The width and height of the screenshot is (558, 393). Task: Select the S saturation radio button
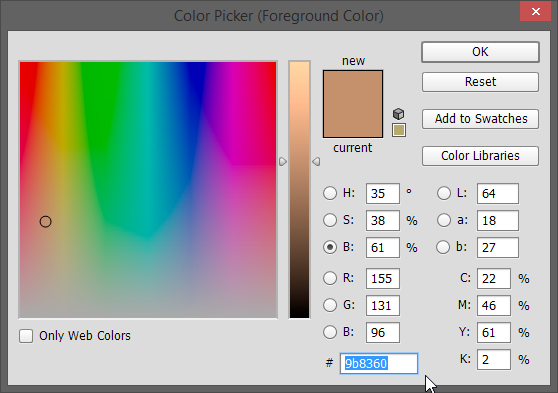pos(330,220)
